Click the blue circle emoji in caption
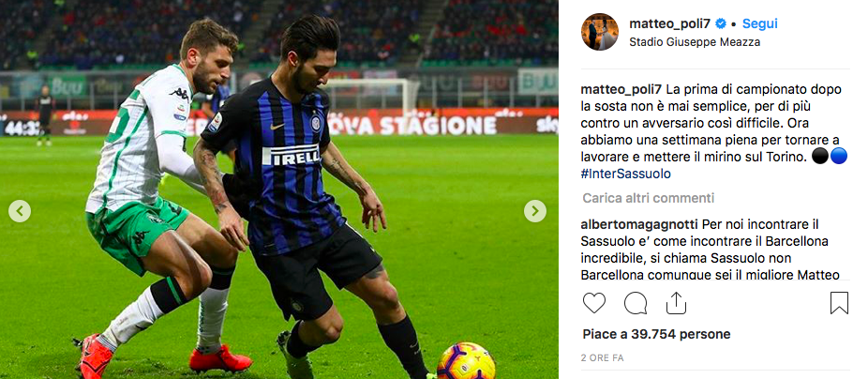The image size is (868, 379). (x=839, y=157)
